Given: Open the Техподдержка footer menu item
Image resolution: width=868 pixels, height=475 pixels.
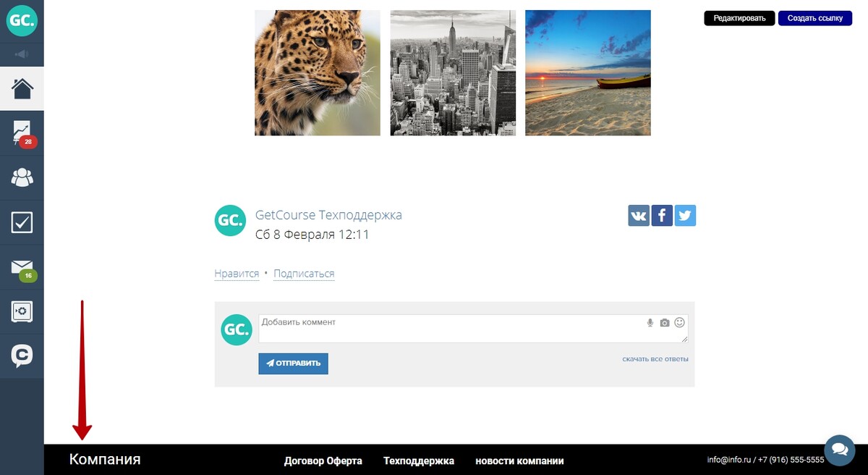Looking at the screenshot, I should click(419, 461).
